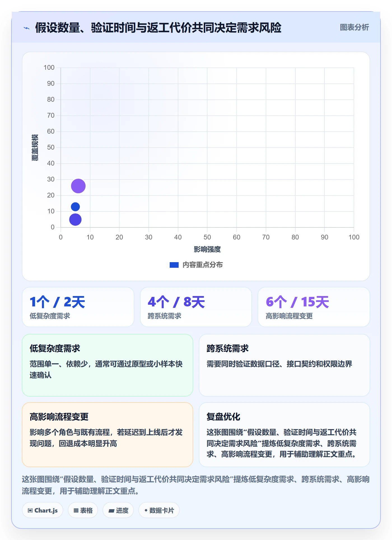Click the diamond icon in 数据卡片 chip
The width and height of the screenshot is (392, 540).
146,510
